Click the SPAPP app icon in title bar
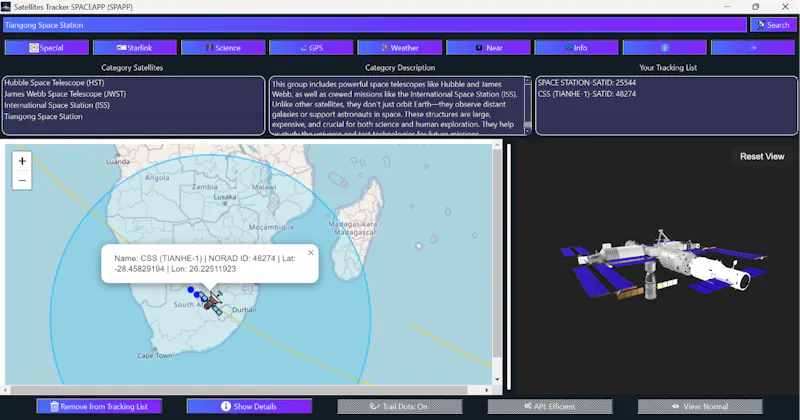Image resolution: width=800 pixels, height=420 pixels. pyautogui.click(x=6, y=7)
